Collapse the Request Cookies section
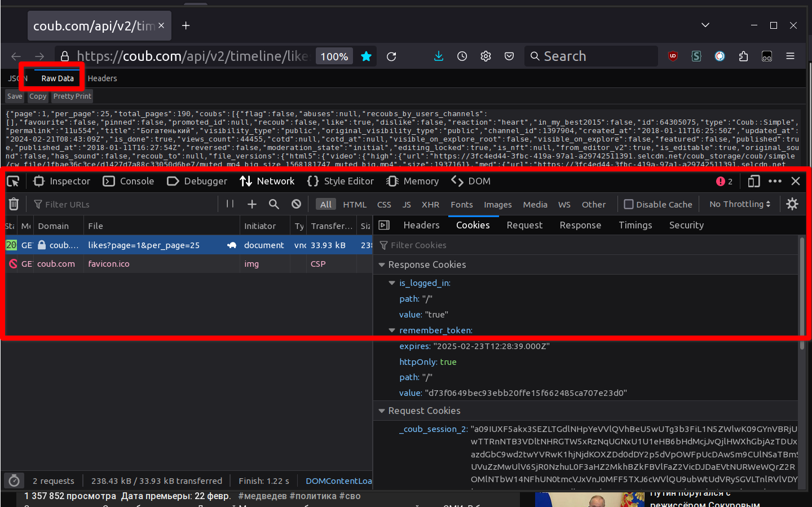This screenshot has height=507, width=812. (x=382, y=411)
